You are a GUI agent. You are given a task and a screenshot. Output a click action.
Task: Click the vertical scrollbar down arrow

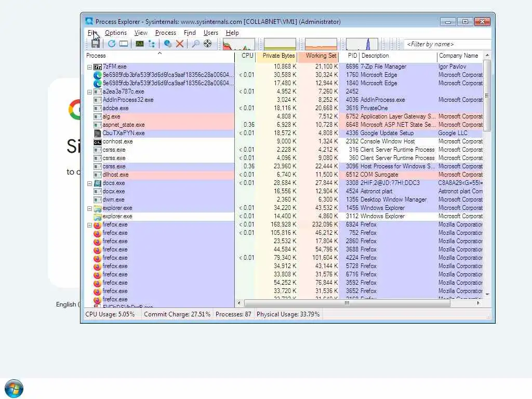(487, 294)
